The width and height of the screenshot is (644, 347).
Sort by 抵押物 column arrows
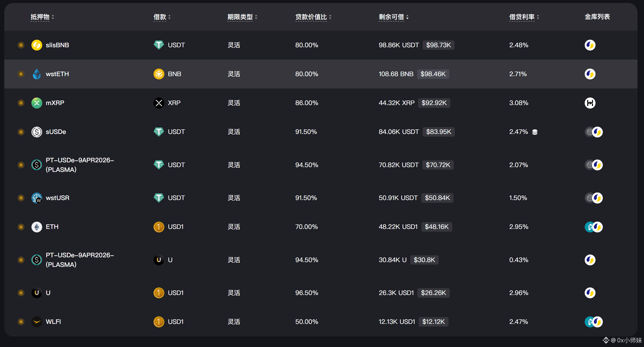pos(53,17)
